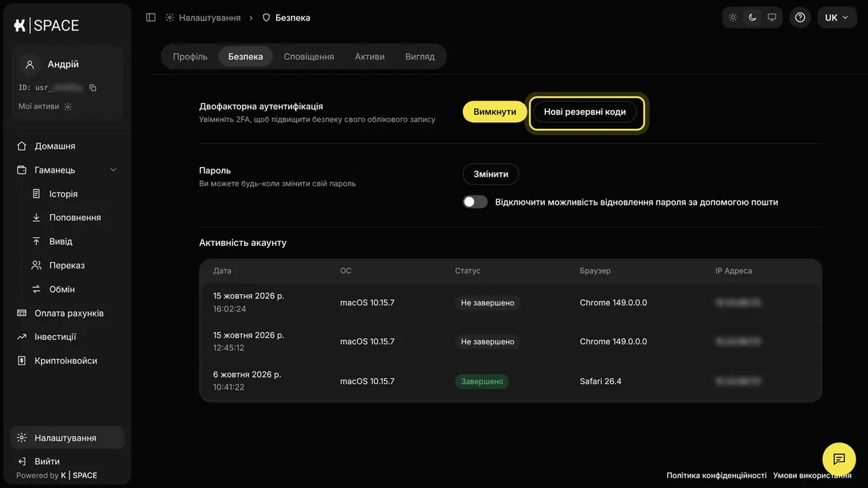Toggle disabling password recovery by email

(x=475, y=202)
